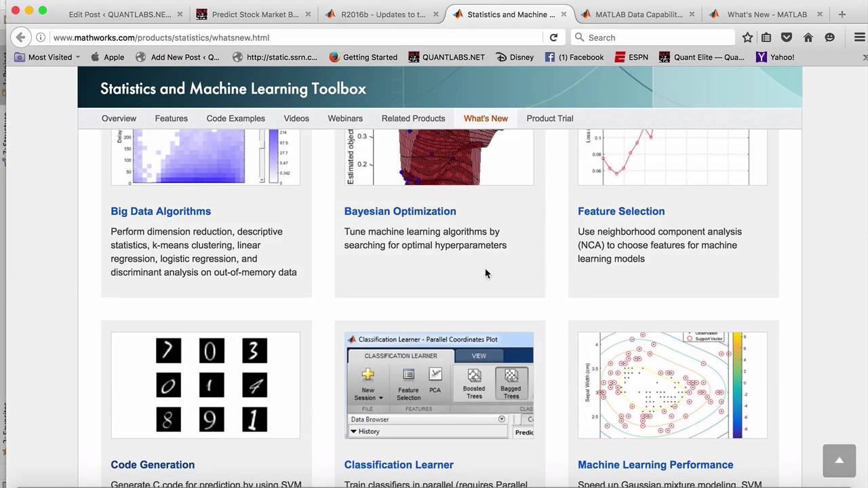Open the Big Data Algorithms link
Screen dimensions: 868x488
[161, 211]
